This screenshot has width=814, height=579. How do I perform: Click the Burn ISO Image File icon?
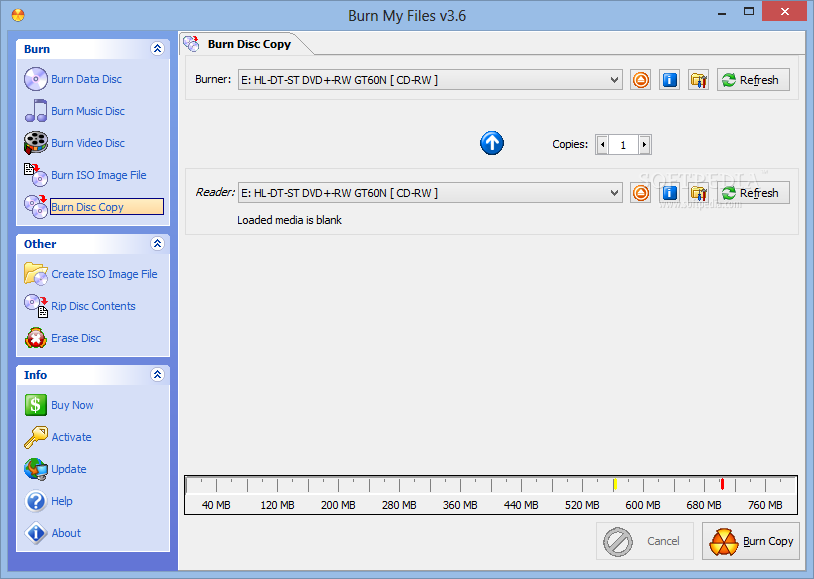pyautogui.click(x=36, y=175)
